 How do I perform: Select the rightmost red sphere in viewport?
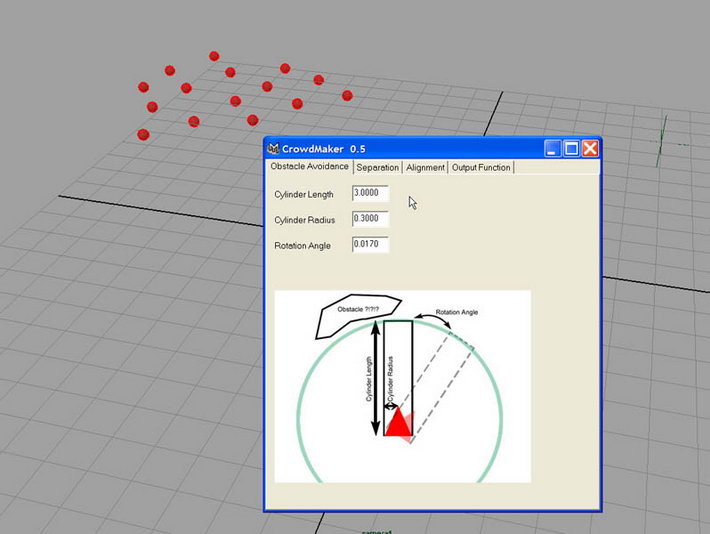click(x=347, y=96)
